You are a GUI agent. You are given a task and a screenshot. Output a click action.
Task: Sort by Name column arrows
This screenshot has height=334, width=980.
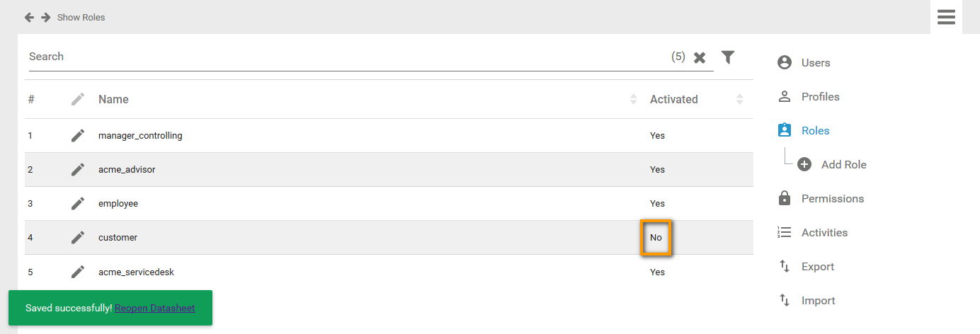tap(633, 99)
